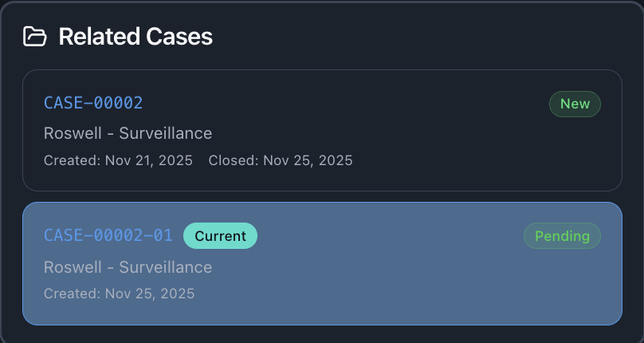Click the Closed: Nov 25, 2025 text
The image size is (644, 343).
[281, 160]
